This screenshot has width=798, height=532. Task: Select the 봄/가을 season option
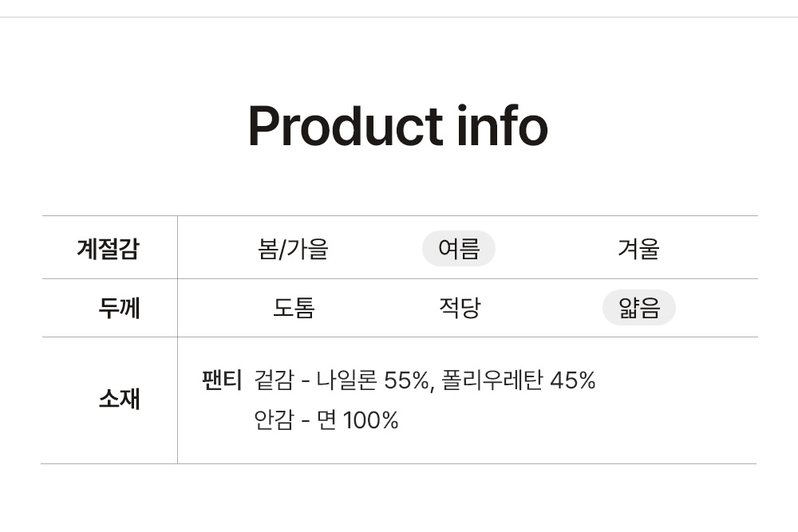click(x=293, y=249)
